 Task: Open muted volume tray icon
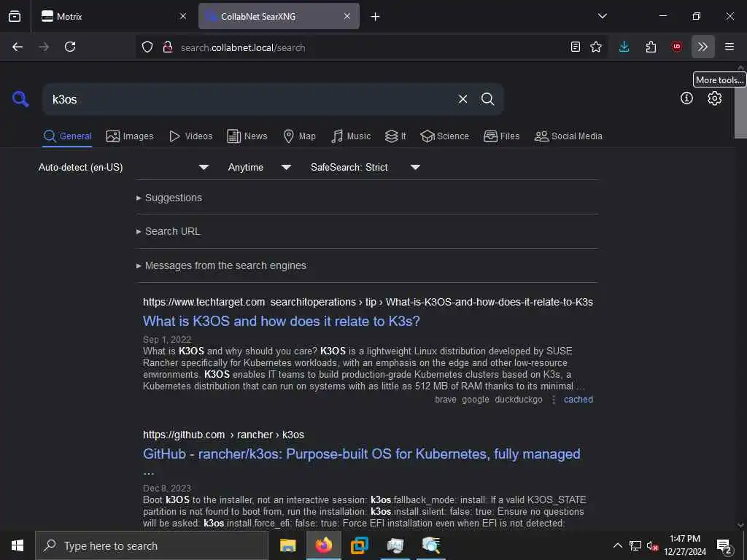[652, 545]
